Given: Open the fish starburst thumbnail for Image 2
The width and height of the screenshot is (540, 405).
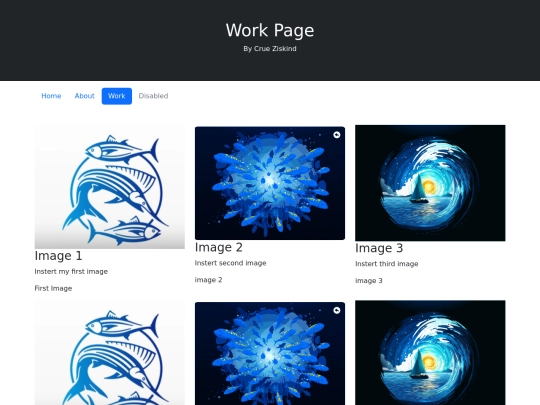Looking at the screenshot, I should point(270,183).
